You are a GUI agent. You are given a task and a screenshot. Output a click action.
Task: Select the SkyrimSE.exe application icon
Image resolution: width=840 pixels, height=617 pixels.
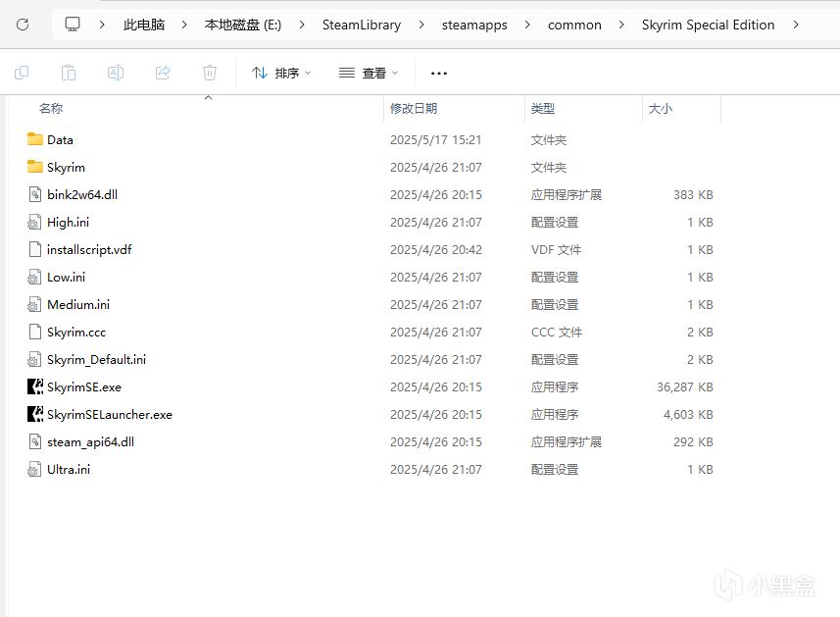[35, 386]
